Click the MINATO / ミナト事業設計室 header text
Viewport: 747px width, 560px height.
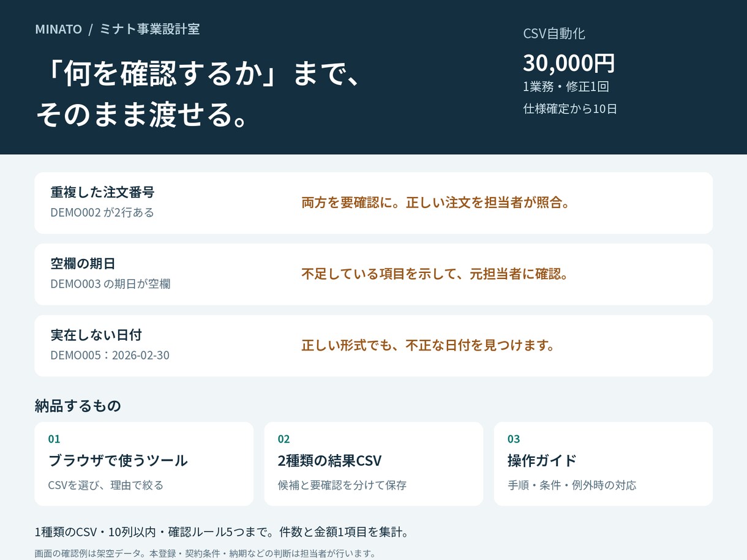point(118,29)
